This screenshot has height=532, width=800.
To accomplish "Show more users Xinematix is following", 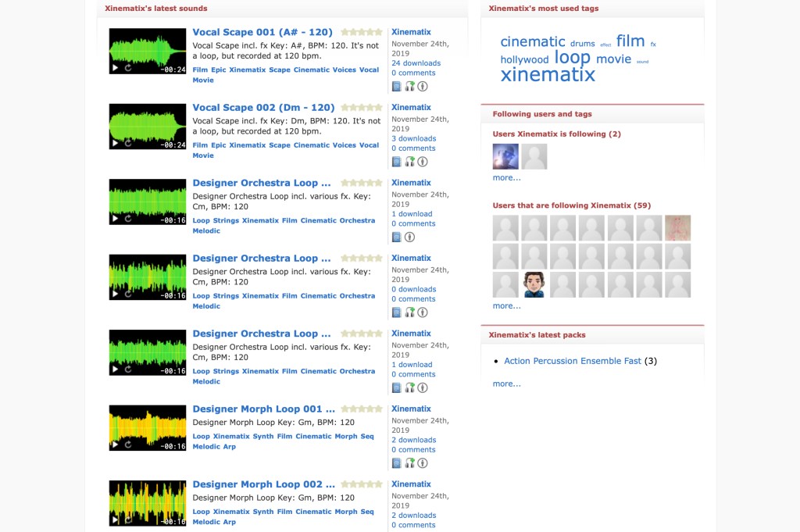I will click(x=506, y=177).
